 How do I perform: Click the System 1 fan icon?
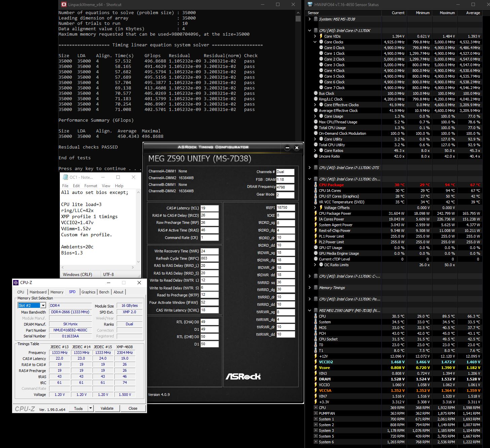coord(315,419)
